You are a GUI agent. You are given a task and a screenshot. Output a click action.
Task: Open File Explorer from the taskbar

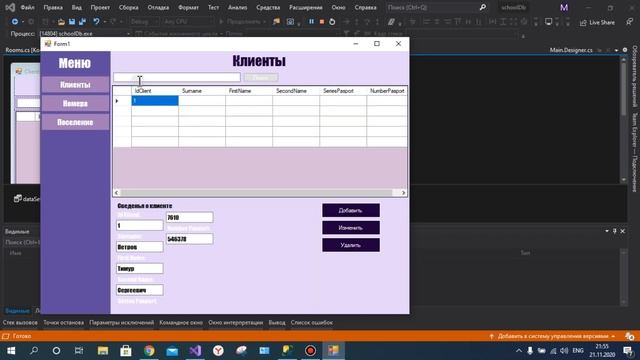pos(103,351)
